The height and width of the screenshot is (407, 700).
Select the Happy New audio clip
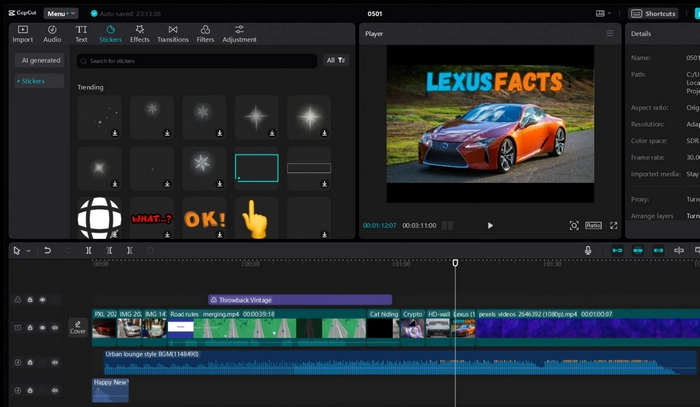110,390
